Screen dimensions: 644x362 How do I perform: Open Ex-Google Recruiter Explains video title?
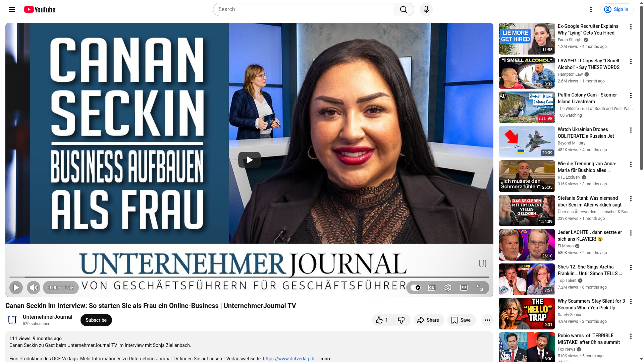coord(588,29)
